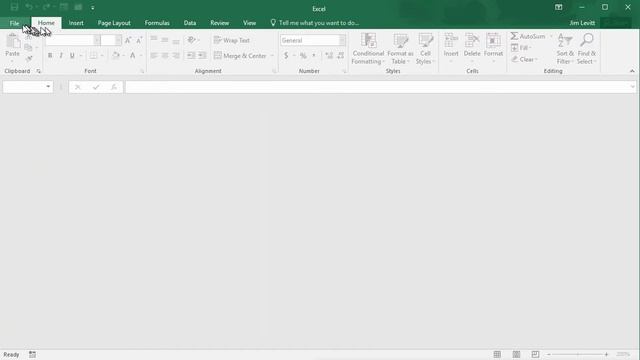Screen dimensions: 640x360
Task: Click the Paste icon in Clipboard group
Action: 13,42
